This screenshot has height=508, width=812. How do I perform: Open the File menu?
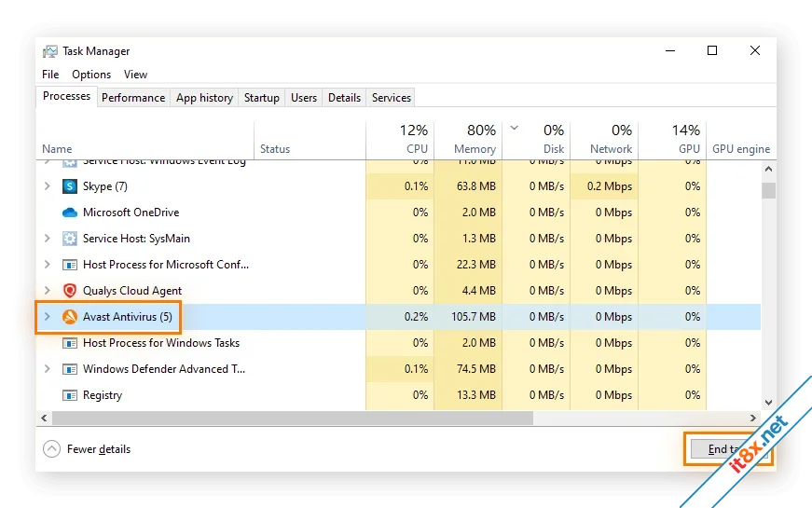click(x=50, y=75)
